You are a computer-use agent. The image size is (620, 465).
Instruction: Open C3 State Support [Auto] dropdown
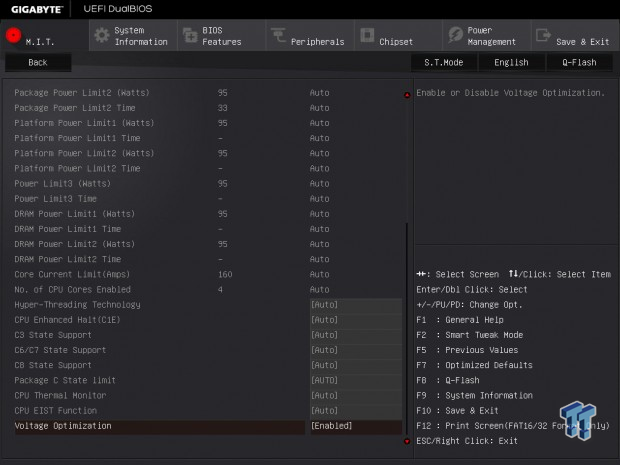[356, 335]
